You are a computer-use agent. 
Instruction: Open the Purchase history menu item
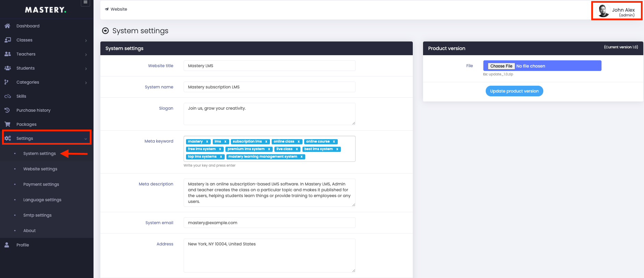coord(47,110)
